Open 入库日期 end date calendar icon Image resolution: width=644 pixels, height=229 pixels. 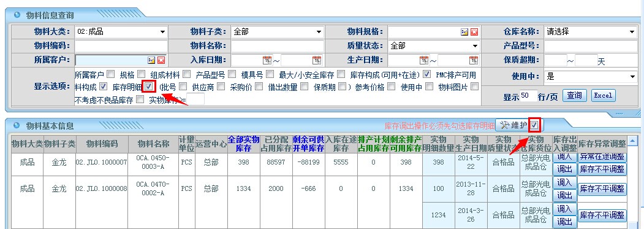317,60
